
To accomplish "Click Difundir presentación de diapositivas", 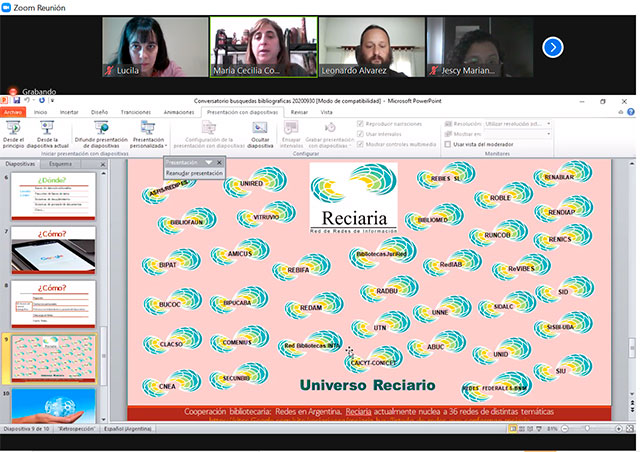I will (101, 134).
